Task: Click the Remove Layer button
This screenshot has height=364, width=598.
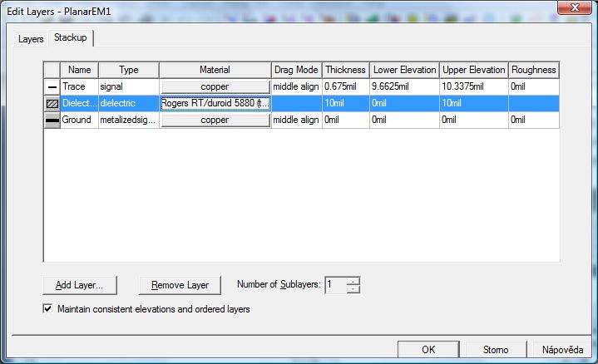Action: pos(180,285)
